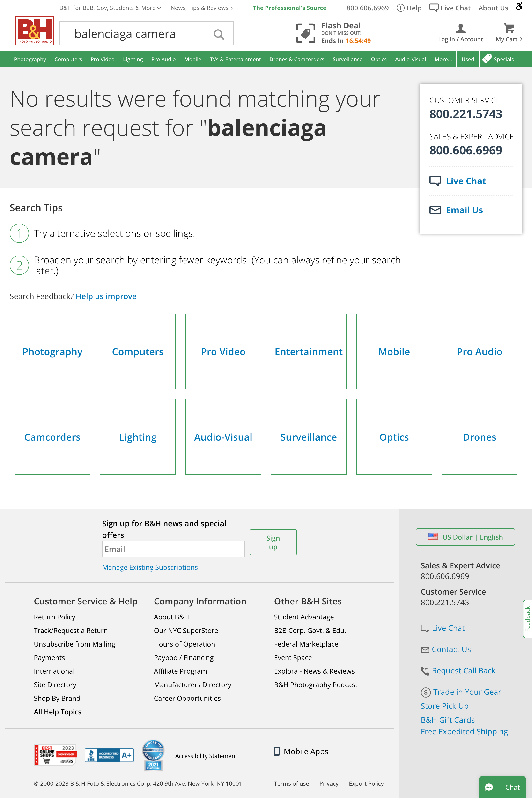Open the Flash Deal via its icon

(x=306, y=33)
